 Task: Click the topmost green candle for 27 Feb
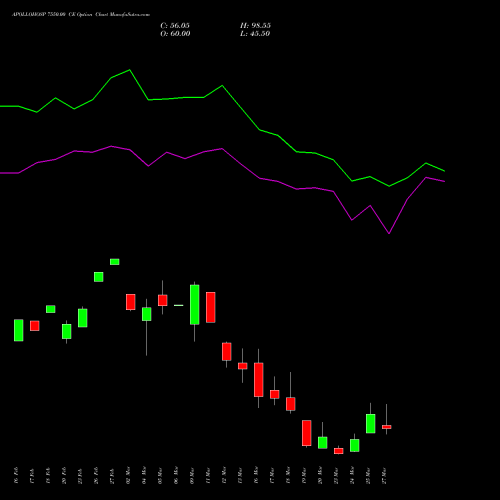point(115,262)
